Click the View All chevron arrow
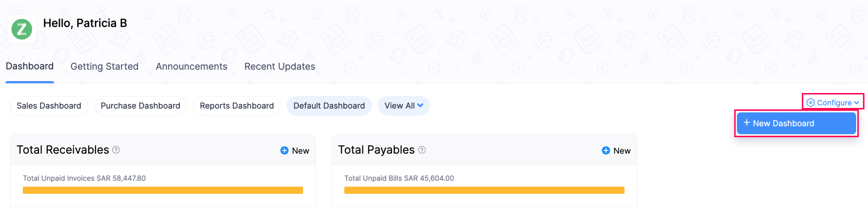Image resolution: width=868 pixels, height=211 pixels. (x=420, y=106)
